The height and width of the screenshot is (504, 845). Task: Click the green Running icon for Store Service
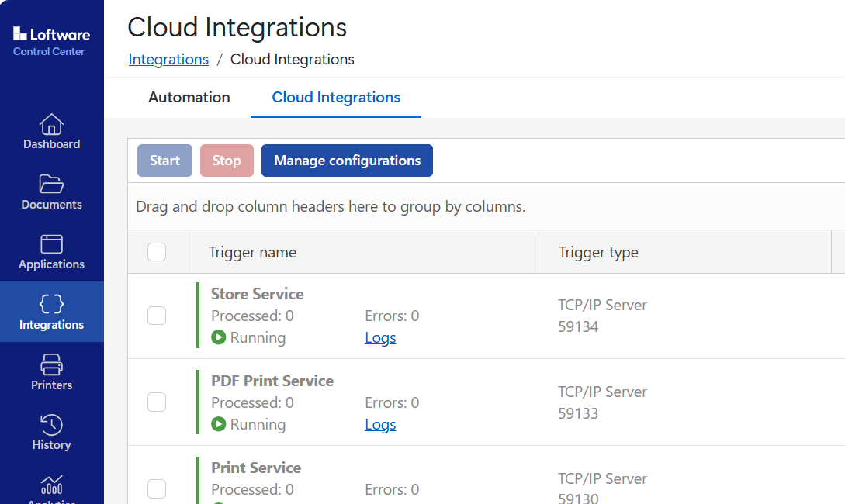(218, 337)
